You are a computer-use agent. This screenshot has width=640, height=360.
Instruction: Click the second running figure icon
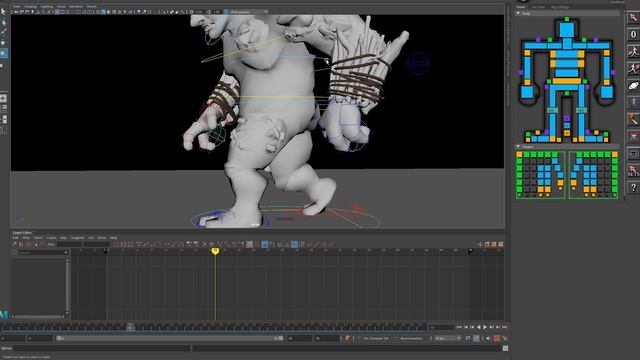coord(633,68)
